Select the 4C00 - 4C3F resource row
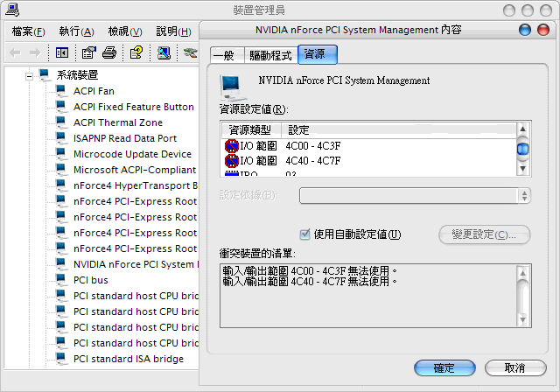 click(369, 145)
